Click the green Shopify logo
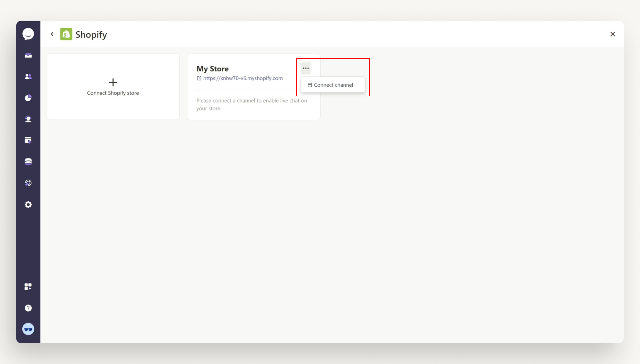 tap(66, 34)
